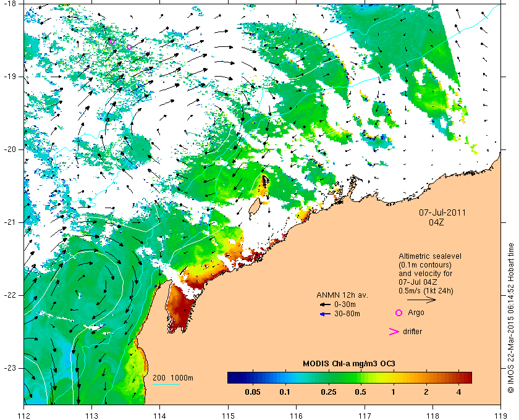Click the '30-80m' legend label
The width and height of the screenshot is (519, 420).
pyautogui.click(x=347, y=314)
